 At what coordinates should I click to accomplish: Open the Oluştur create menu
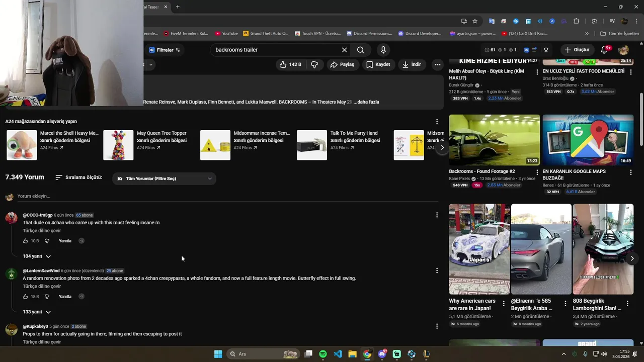pos(577,50)
